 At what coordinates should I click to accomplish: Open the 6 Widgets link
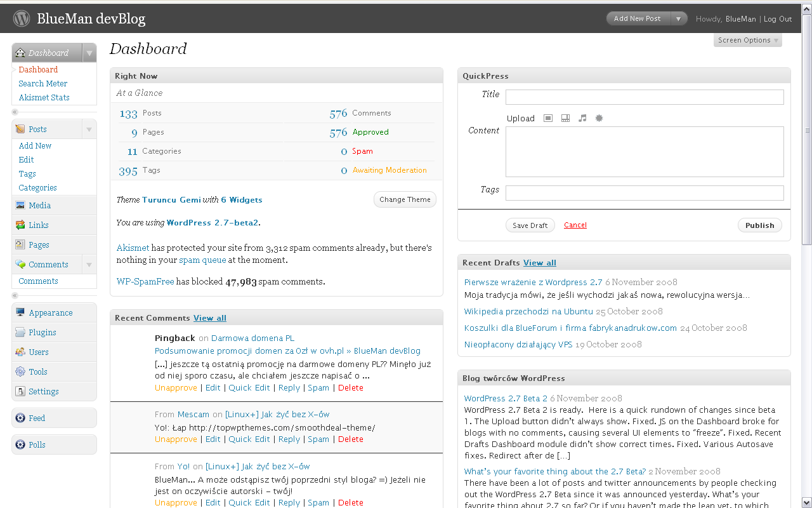[242, 199]
